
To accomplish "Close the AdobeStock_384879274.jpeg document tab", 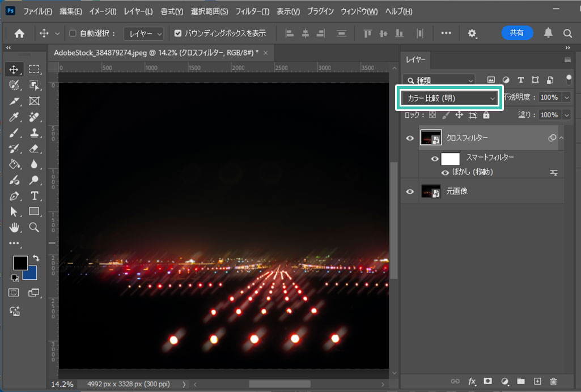I will point(265,53).
